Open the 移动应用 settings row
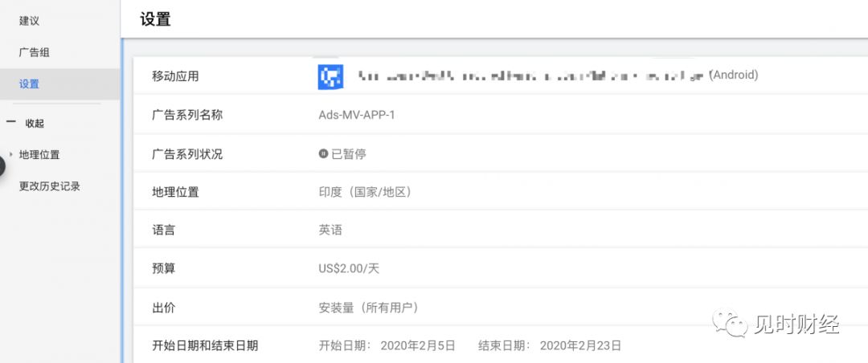The width and height of the screenshot is (868, 363). coord(501,76)
